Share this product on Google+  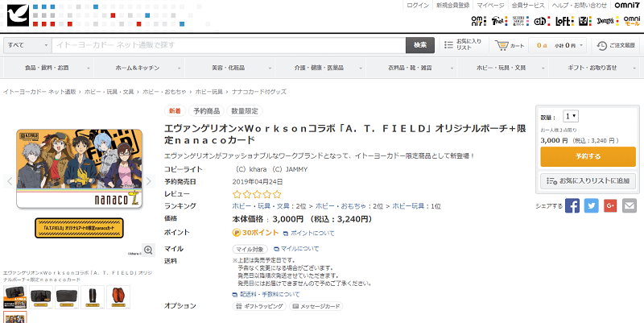coord(610,205)
